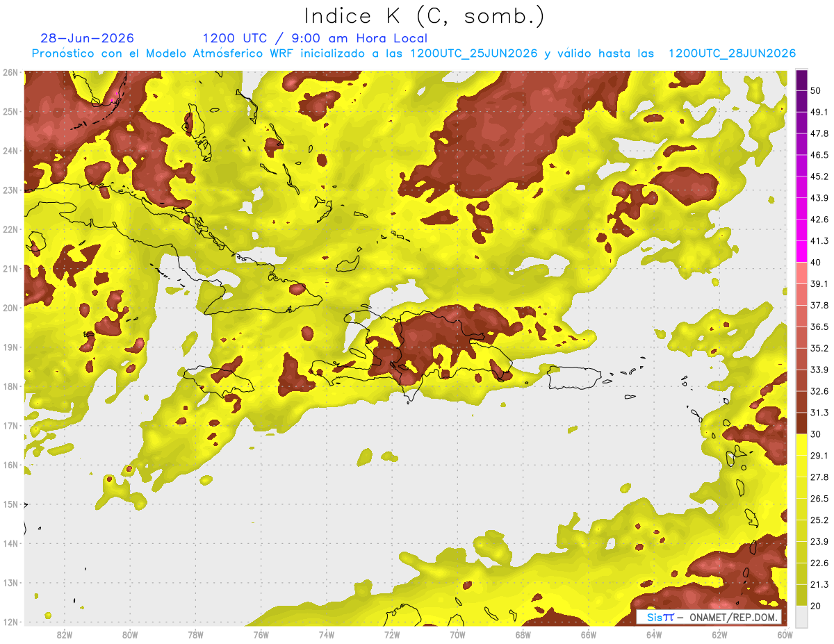Image resolution: width=834 pixels, height=644 pixels.
Task: Click the '26N' latitude label
Action: point(10,72)
